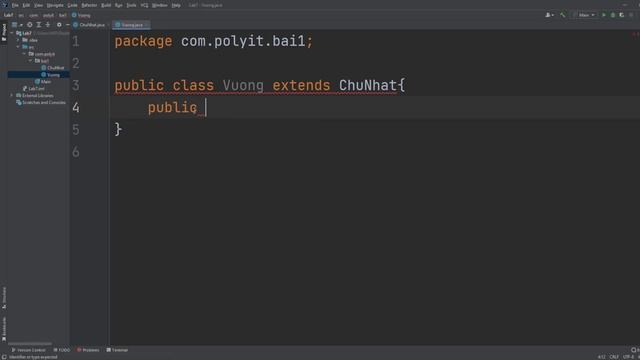
Task: Click the Build Project hammer icon
Action: click(563, 15)
